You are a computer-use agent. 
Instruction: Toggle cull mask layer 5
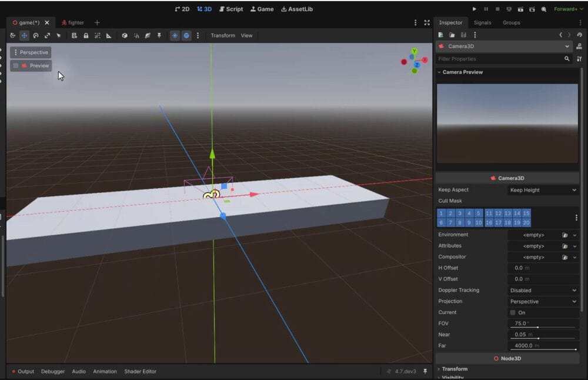click(x=479, y=213)
